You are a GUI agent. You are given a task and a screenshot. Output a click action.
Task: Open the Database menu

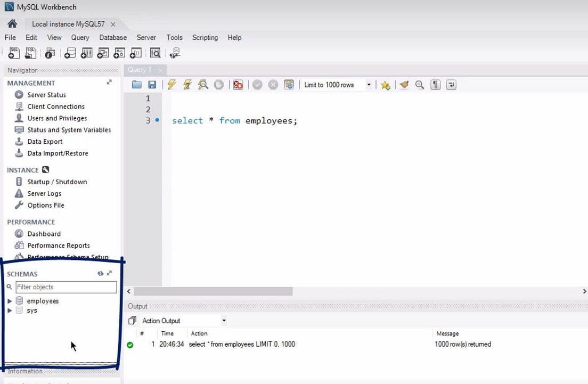click(112, 37)
